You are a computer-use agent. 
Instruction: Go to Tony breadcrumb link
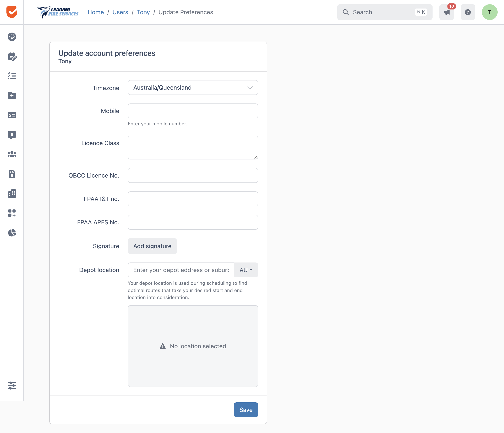coord(143,12)
